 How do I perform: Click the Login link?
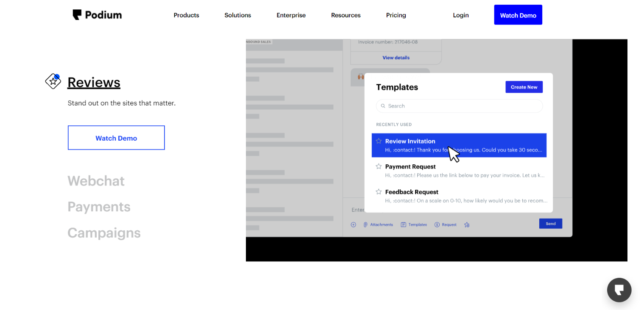tap(461, 15)
